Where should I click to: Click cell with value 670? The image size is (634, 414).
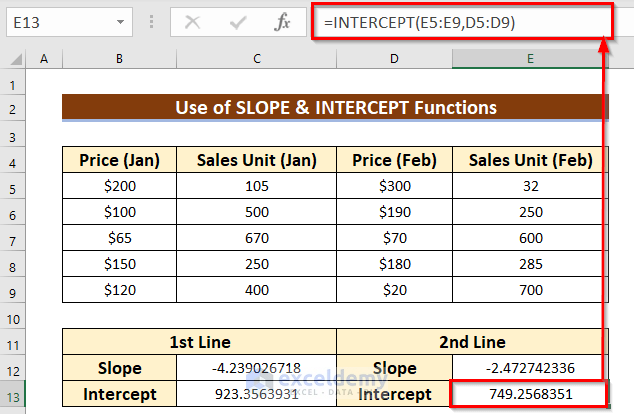257,238
